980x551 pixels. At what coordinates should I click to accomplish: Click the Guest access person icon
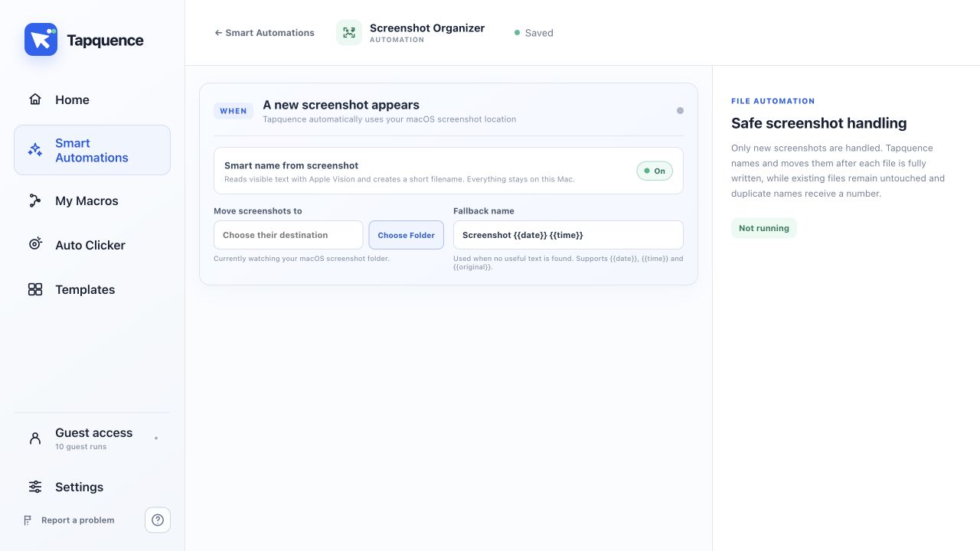click(35, 439)
